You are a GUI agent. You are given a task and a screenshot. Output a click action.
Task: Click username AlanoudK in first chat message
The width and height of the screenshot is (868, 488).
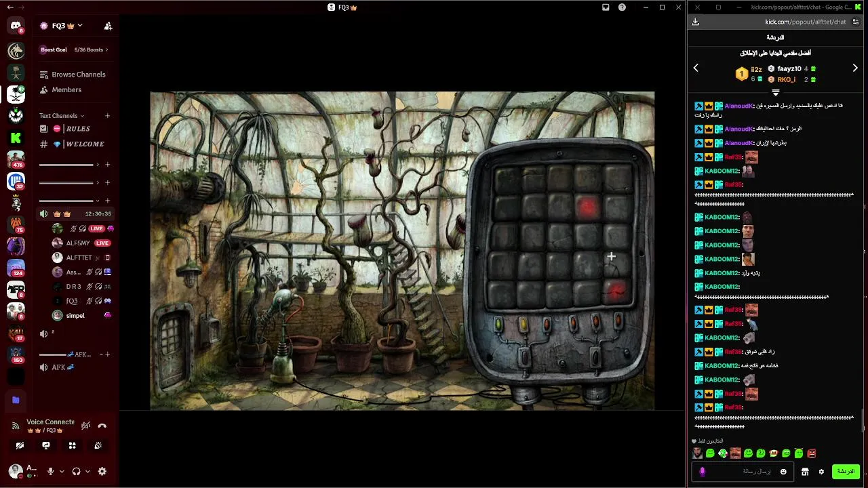[x=738, y=106]
